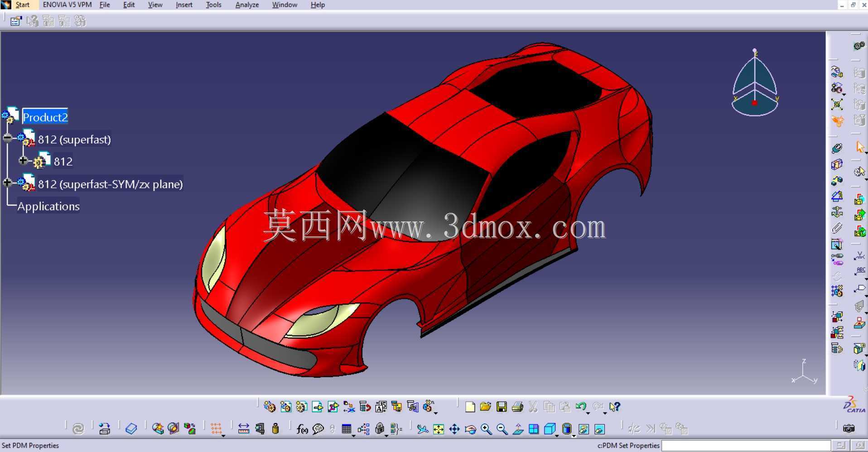Open the Tools menu

(213, 5)
